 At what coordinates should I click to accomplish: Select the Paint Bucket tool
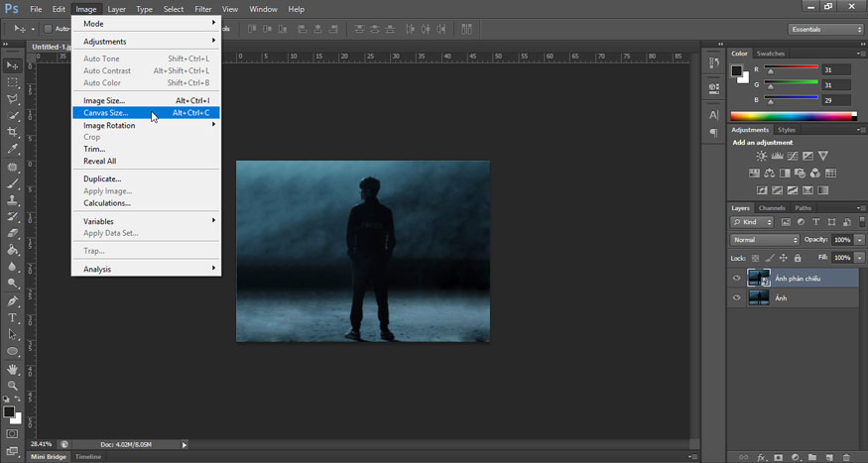tap(12, 250)
